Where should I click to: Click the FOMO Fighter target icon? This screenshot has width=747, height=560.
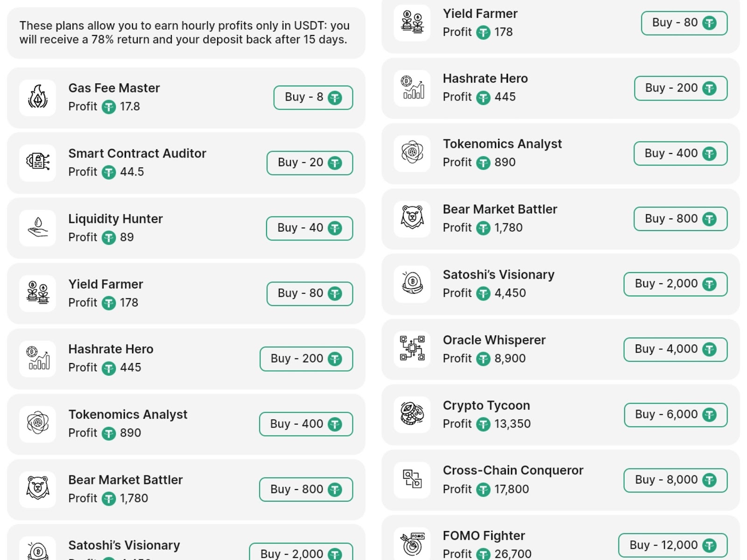pos(412,545)
